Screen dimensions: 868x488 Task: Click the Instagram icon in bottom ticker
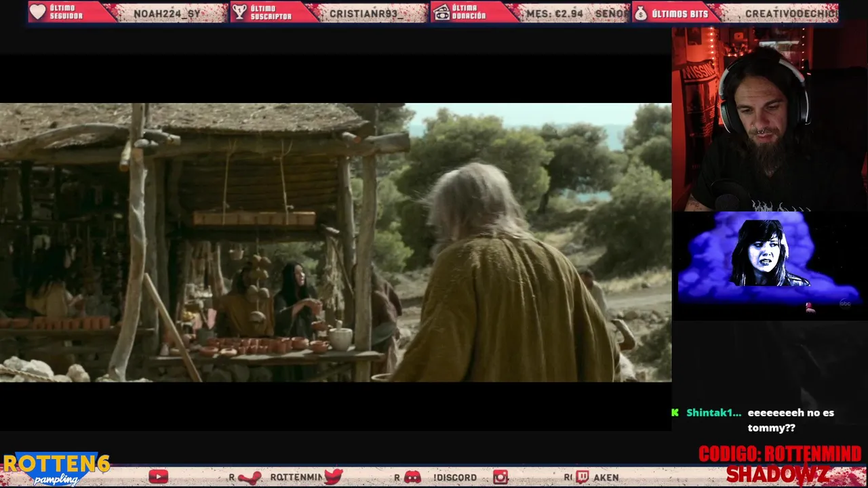(500, 477)
